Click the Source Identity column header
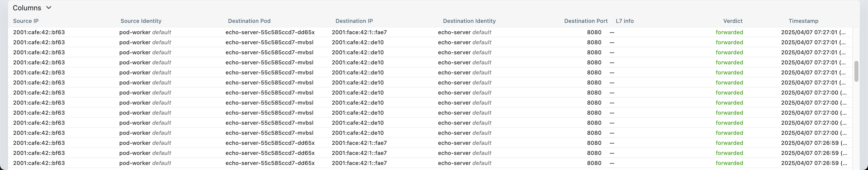868x170 pixels. point(141,21)
